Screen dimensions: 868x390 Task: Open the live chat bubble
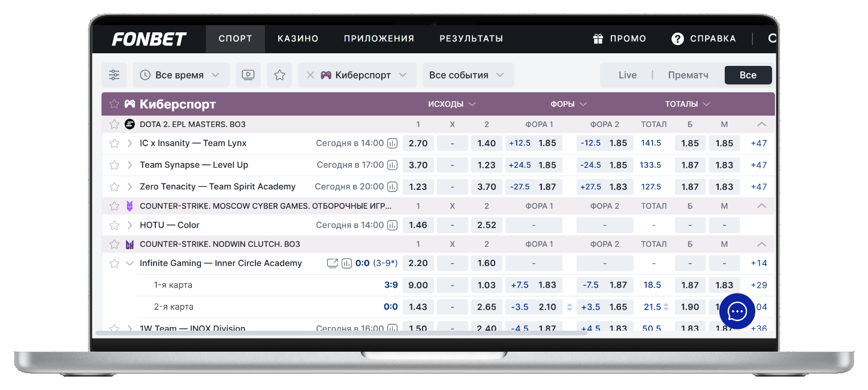pyautogui.click(x=737, y=311)
